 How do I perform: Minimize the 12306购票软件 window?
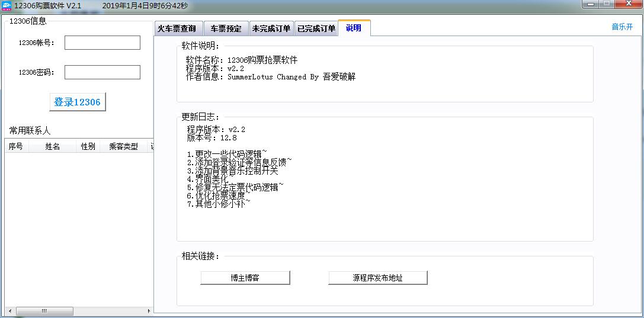(591, 5)
